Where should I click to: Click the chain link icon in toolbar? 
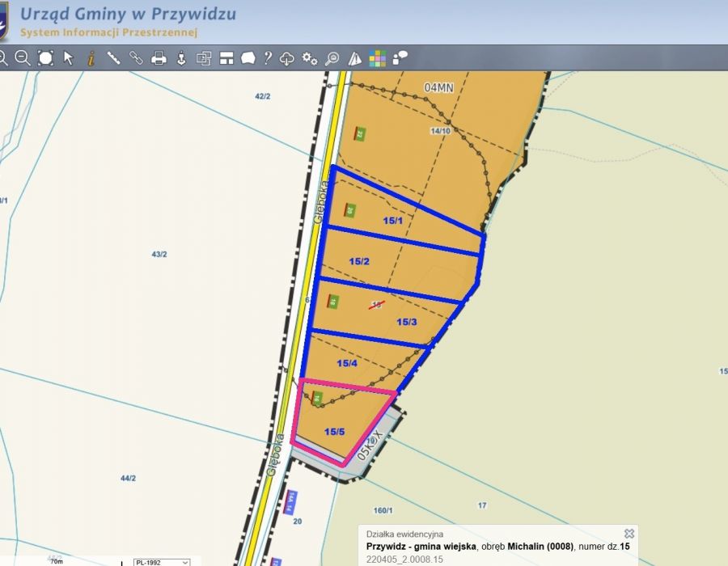(136, 57)
